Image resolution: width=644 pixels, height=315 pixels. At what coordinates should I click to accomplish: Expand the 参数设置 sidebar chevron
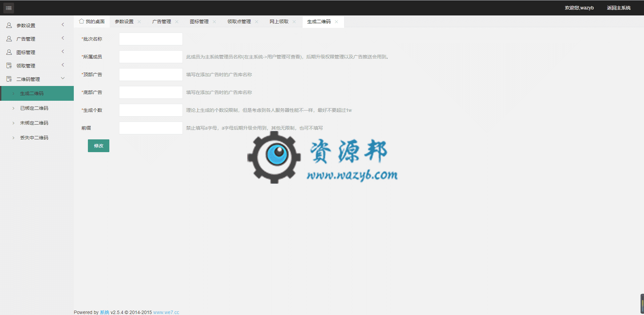pyautogui.click(x=63, y=25)
